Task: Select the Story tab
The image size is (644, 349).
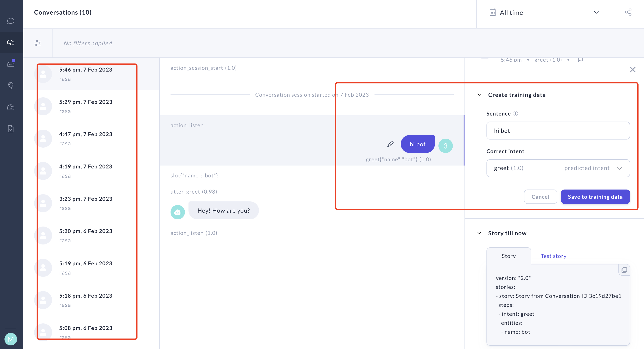Action: click(508, 256)
